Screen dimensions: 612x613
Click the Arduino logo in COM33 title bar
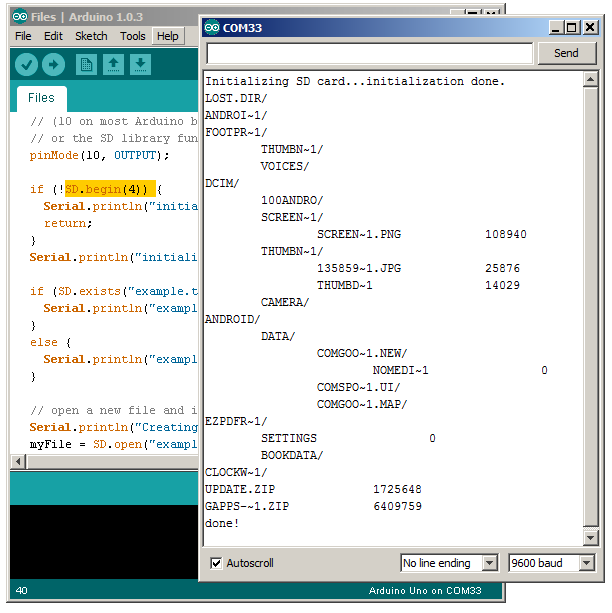click(212, 27)
